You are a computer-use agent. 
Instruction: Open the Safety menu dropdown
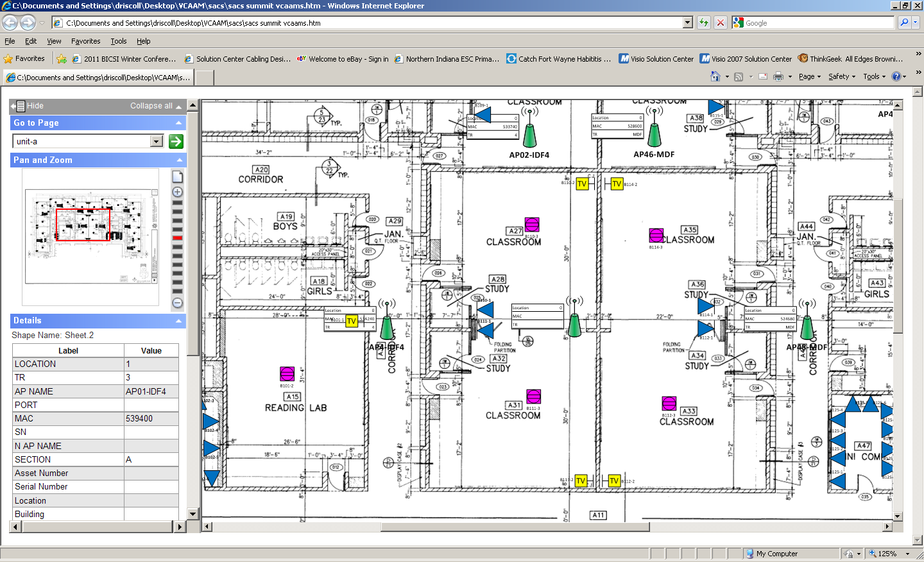point(842,76)
